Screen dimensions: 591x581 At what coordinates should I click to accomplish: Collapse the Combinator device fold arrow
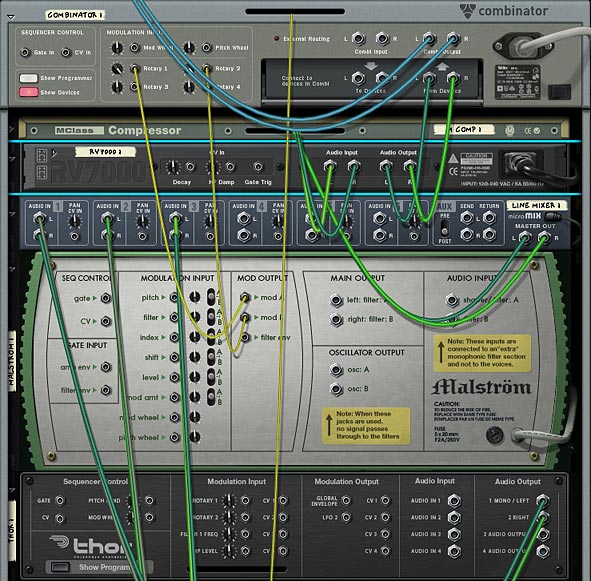click(11, 17)
